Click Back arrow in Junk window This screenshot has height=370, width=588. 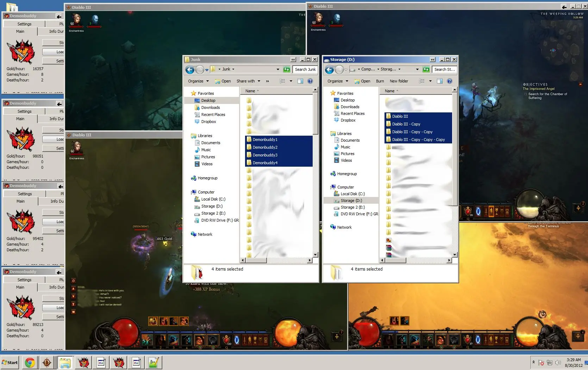[190, 70]
